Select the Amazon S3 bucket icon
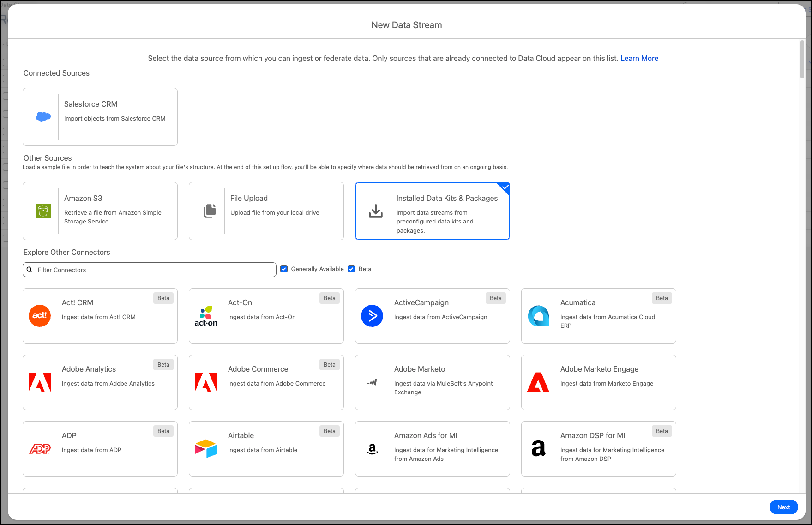 coord(43,211)
